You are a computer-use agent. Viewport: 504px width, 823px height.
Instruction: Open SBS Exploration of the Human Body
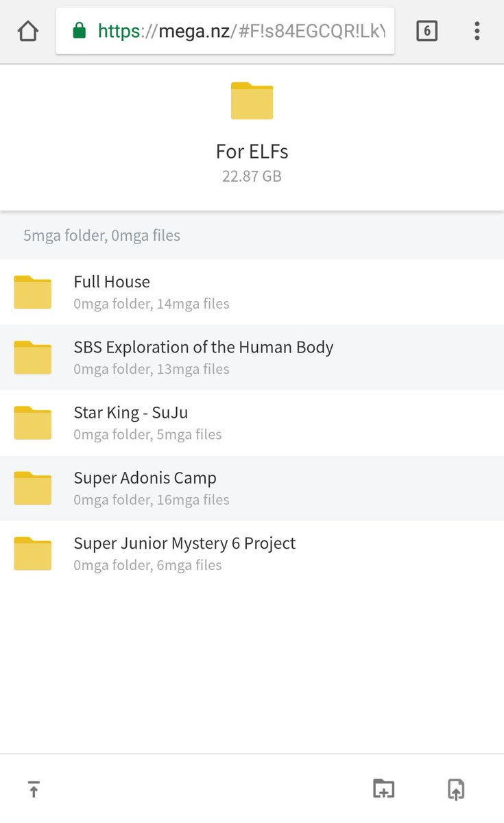click(x=252, y=357)
